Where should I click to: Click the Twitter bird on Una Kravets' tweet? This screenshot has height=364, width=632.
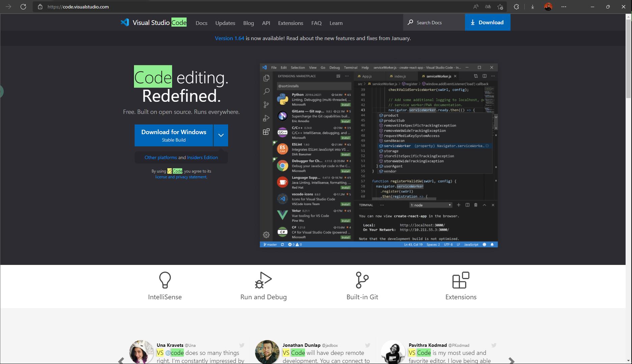[242, 345]
